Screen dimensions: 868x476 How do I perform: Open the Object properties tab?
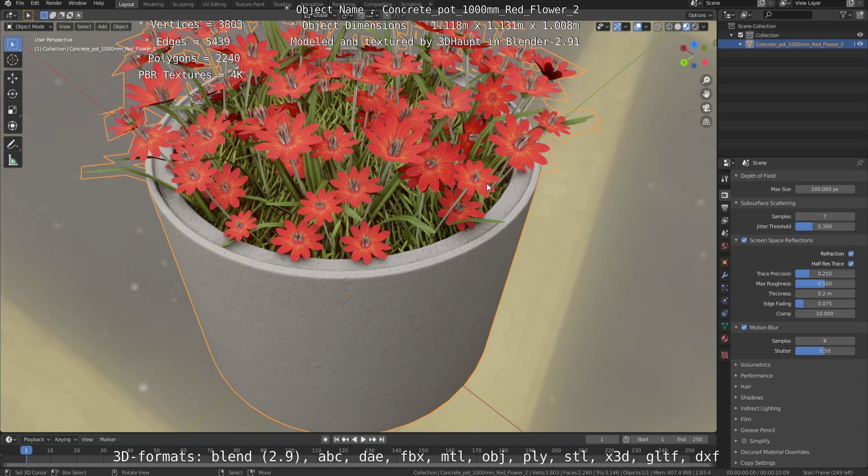(724, 262)
